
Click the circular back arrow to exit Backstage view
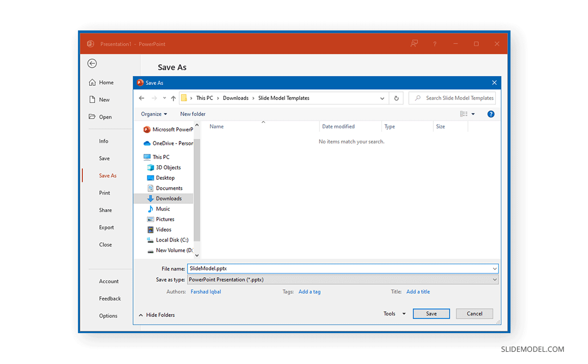(x=92, y=63)
